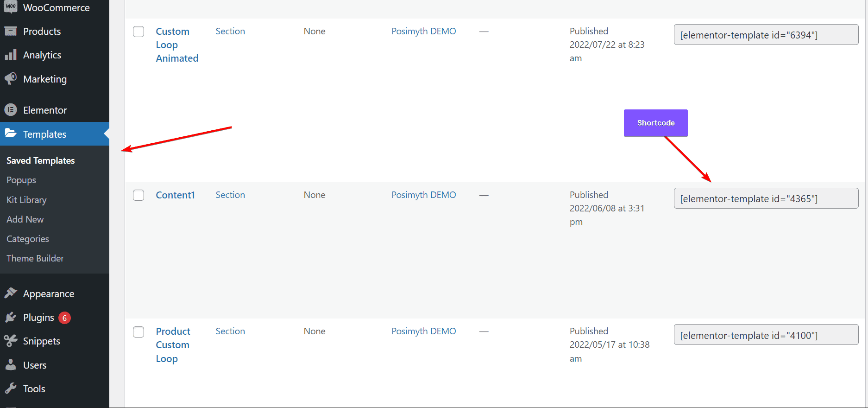
Task: Expand the Plugins menu with its badge
Action: click(x=39, y=317)
